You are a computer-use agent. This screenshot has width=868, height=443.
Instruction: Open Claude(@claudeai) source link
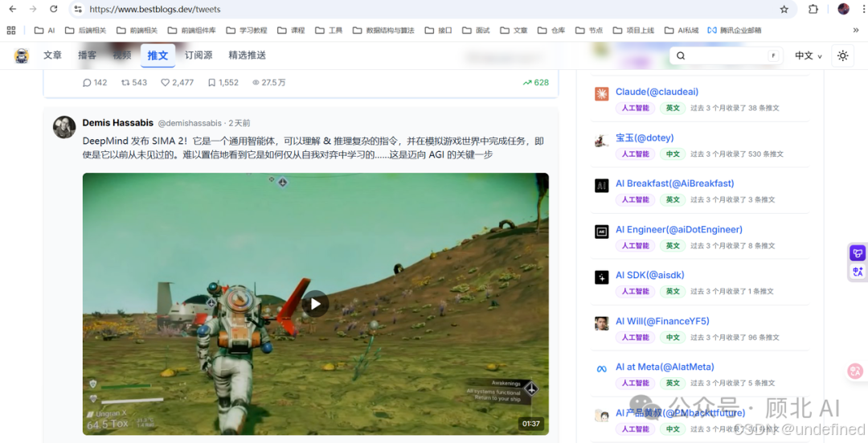pos(657,92)
